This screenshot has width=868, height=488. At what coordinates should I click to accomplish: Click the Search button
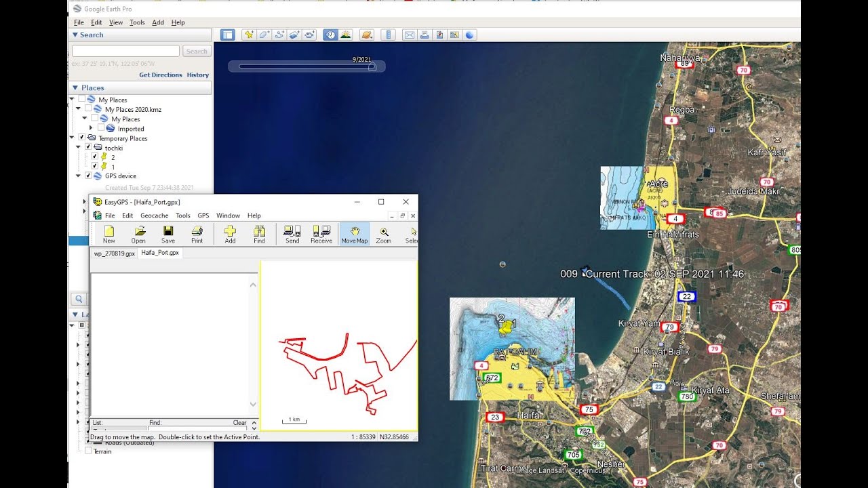tap(197, 51)
